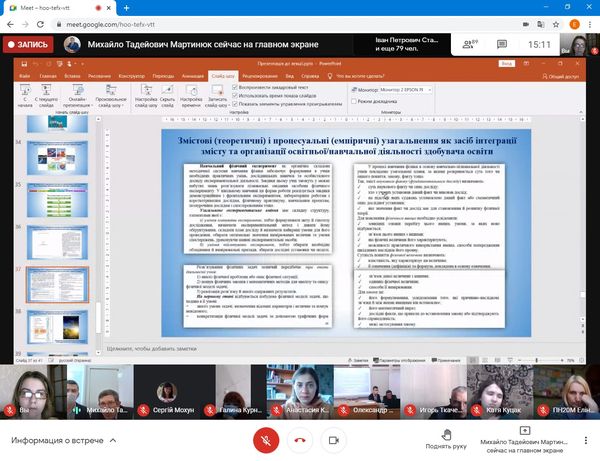Switch to Рецензирование ribbon tab
Image resolution: width=600 pixels, height=461 pixels.
point(259,75)
